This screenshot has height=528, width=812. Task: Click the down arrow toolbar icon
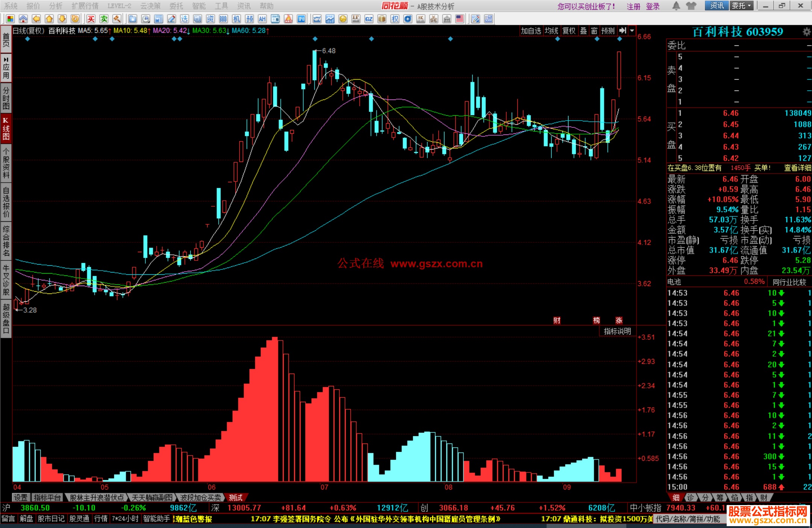click(62, 19)
